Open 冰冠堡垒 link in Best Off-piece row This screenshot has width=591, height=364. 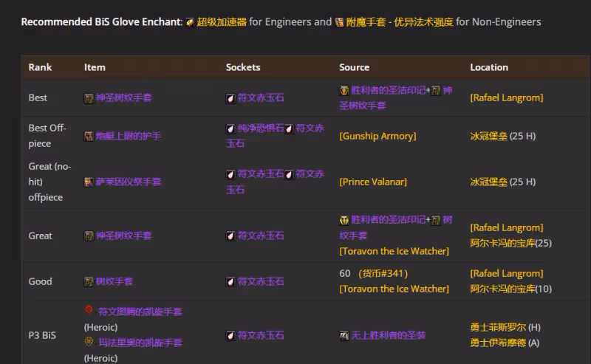click(x=488, y=136)
